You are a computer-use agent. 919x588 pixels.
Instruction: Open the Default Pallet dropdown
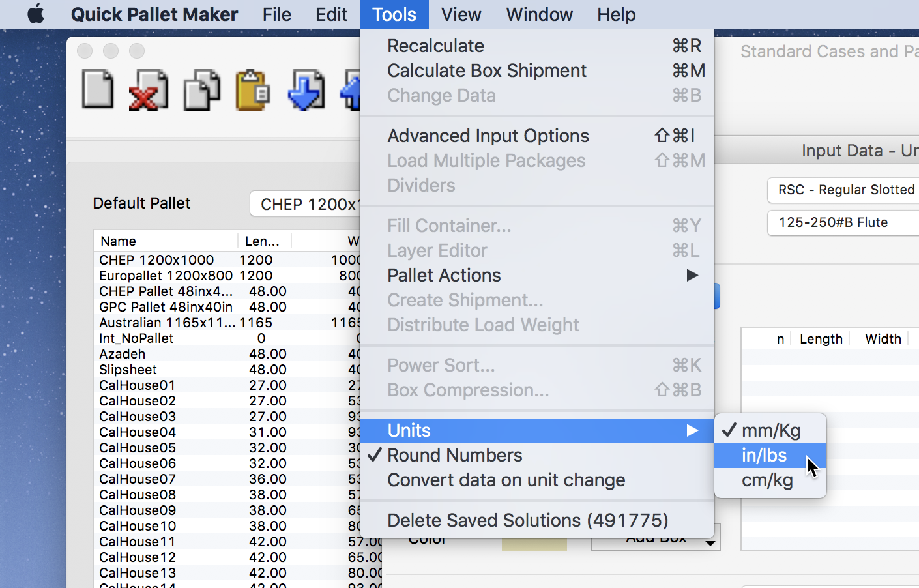(x=305, y=204)
